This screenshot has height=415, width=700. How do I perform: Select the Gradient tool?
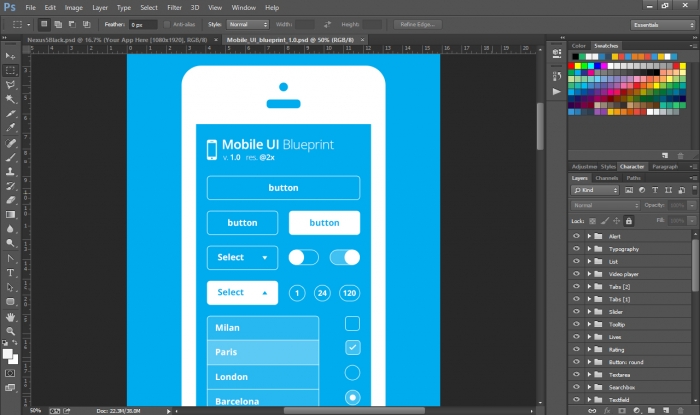click(10, 214)
